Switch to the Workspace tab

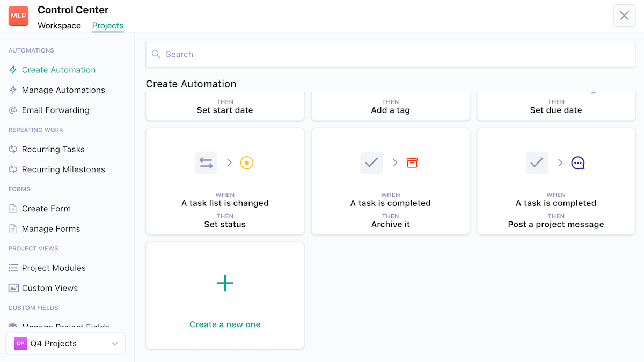pos(59,26)
